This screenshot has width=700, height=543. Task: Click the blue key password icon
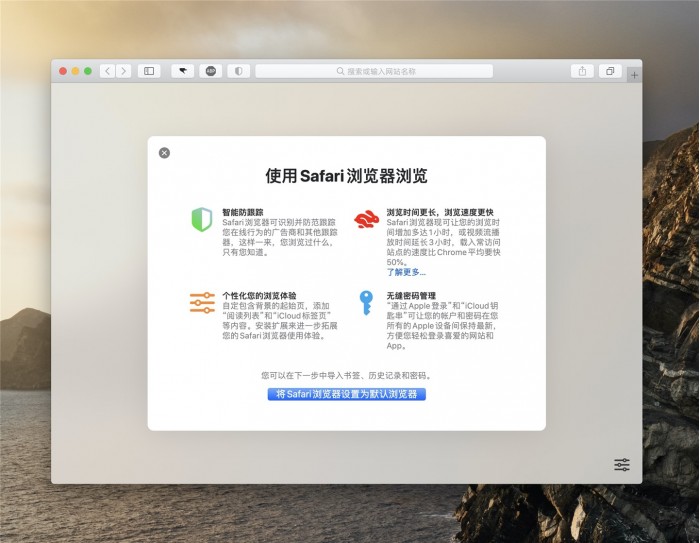pyautogui.click(x=366, y=303)
